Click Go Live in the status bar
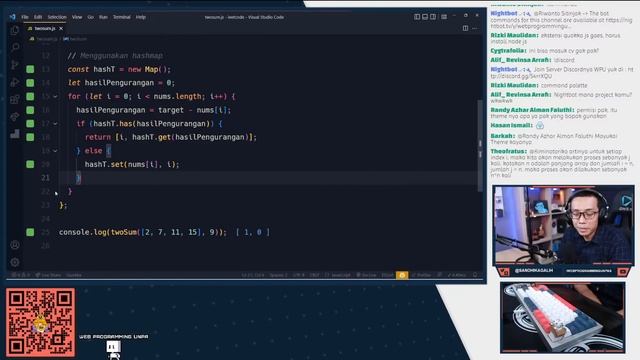Screen dimensions: 640x360 [367, 275]
